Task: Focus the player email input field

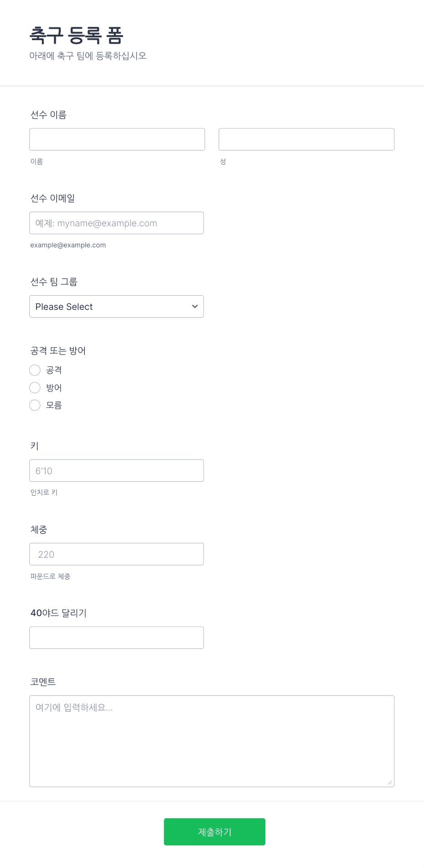Action: (117, 223)
